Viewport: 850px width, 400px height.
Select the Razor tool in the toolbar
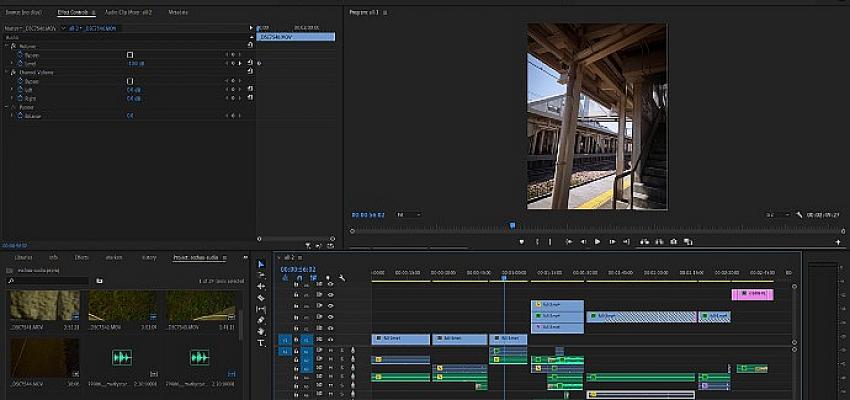point(261,298)
